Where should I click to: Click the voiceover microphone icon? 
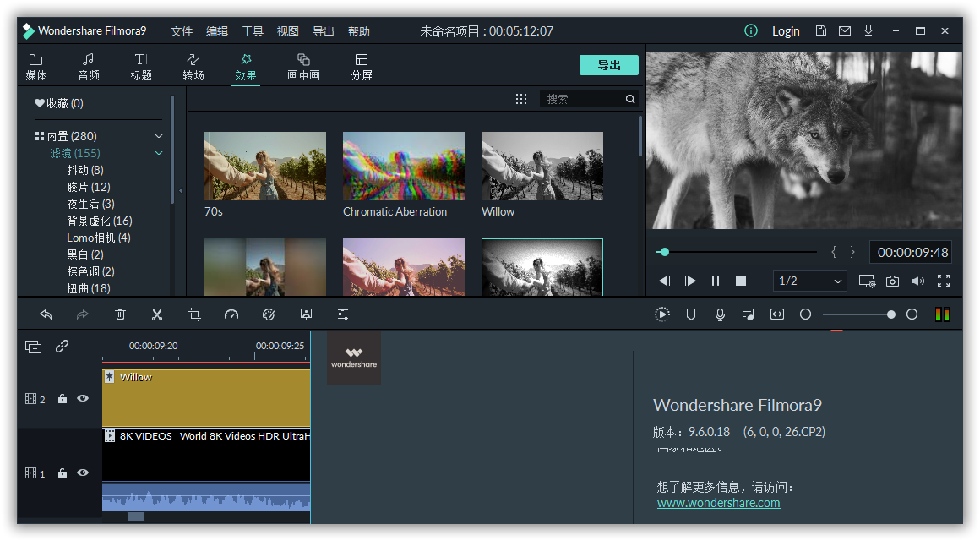720,314
